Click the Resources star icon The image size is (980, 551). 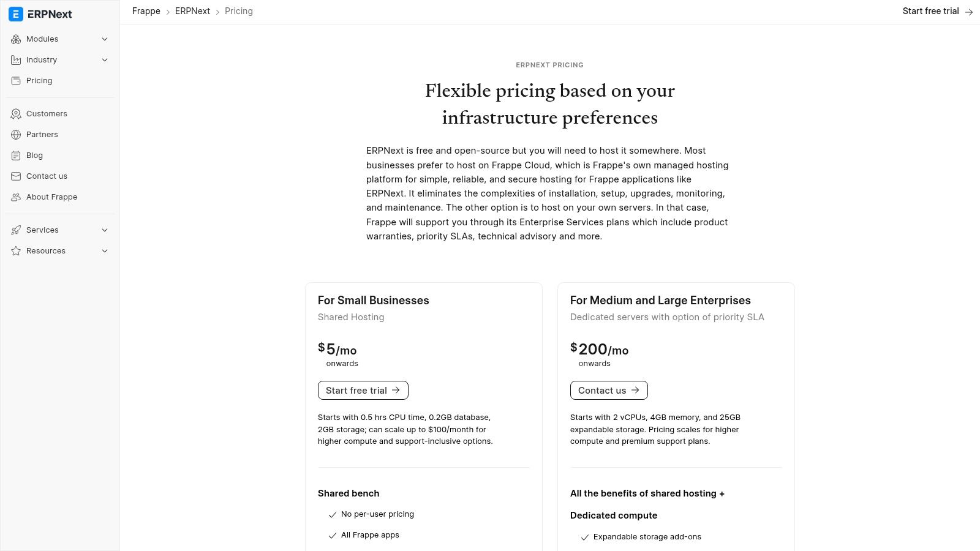pos(16,251)
